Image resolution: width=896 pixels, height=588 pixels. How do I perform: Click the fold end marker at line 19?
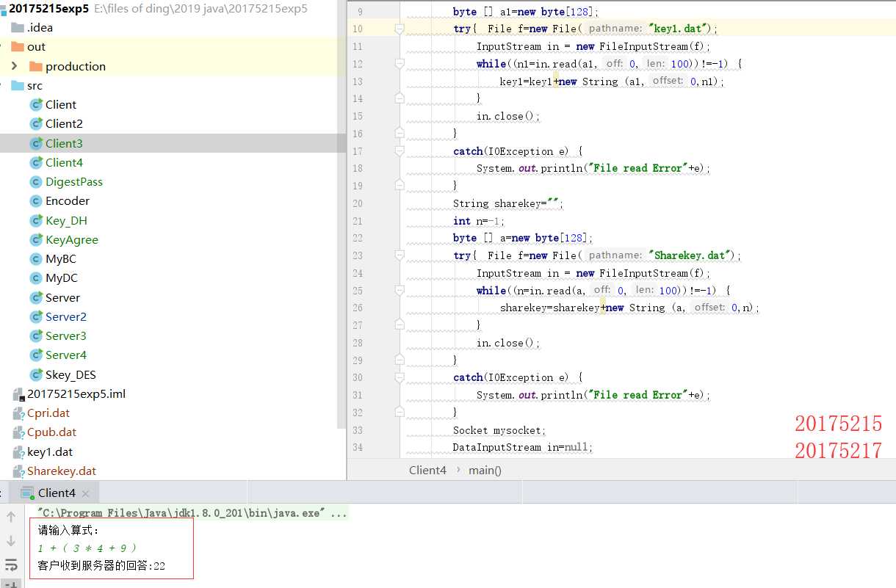[399, 186]
